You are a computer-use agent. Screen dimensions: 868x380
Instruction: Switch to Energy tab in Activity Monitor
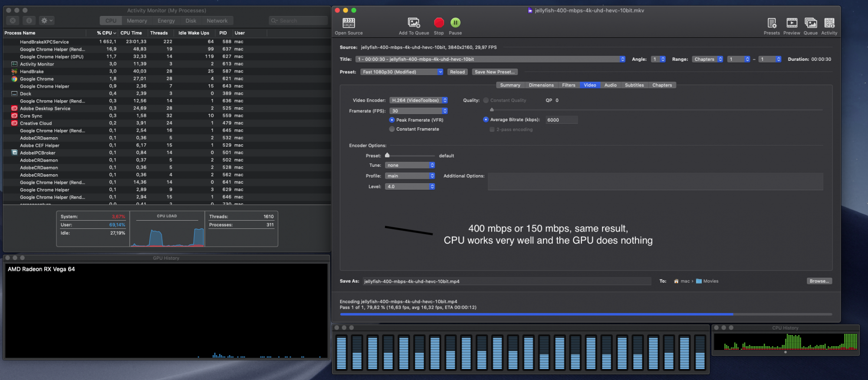166,21
